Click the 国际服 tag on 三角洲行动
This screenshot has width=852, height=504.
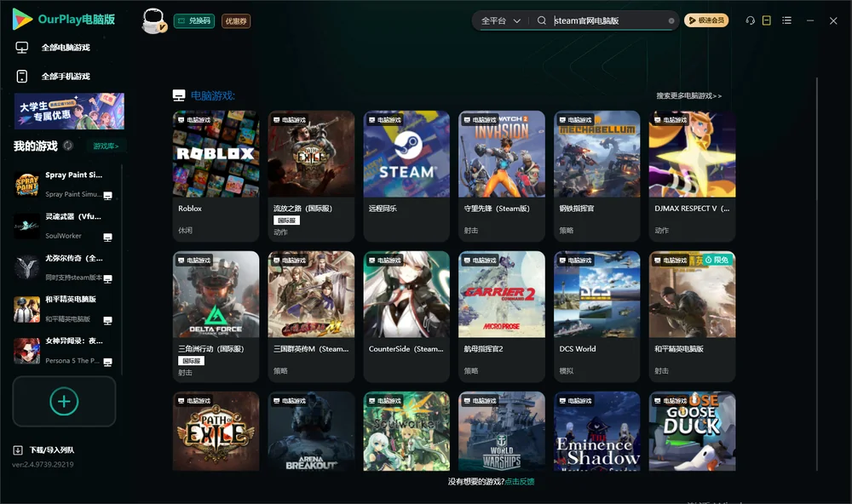coord(191,361)
